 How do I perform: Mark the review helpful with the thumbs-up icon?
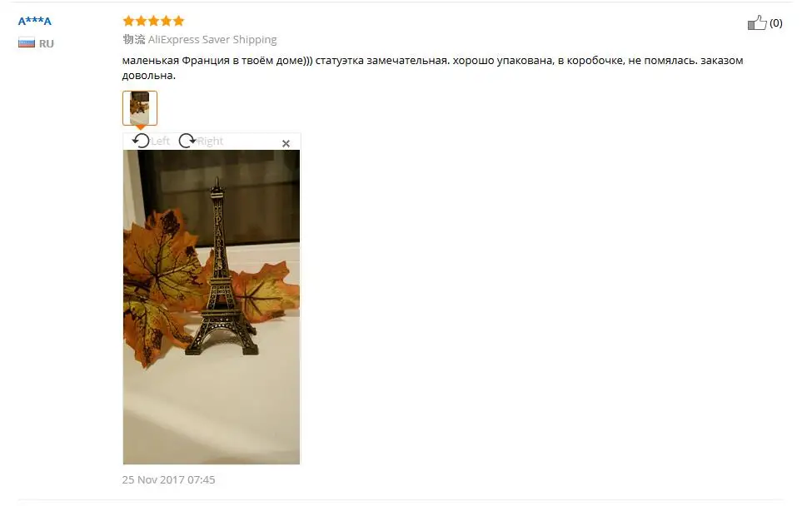(757, 22)
